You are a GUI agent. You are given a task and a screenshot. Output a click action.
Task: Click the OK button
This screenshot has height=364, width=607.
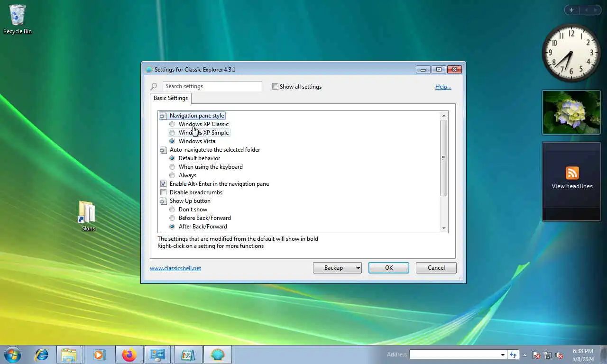[389, 268]
